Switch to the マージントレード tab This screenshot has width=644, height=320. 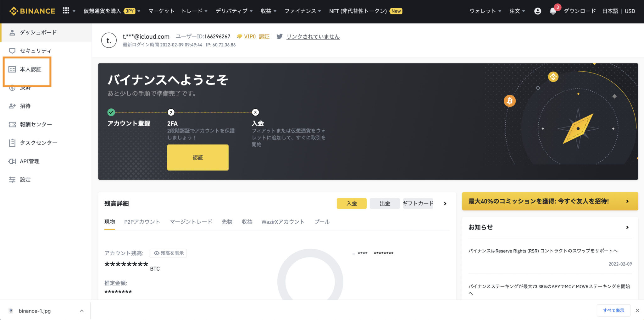tap(191, 222)
